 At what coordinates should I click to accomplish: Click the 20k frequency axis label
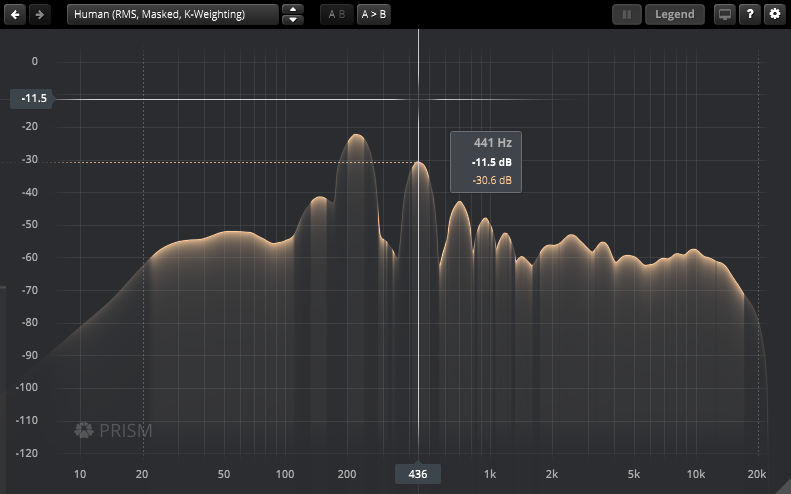(756, 474)
